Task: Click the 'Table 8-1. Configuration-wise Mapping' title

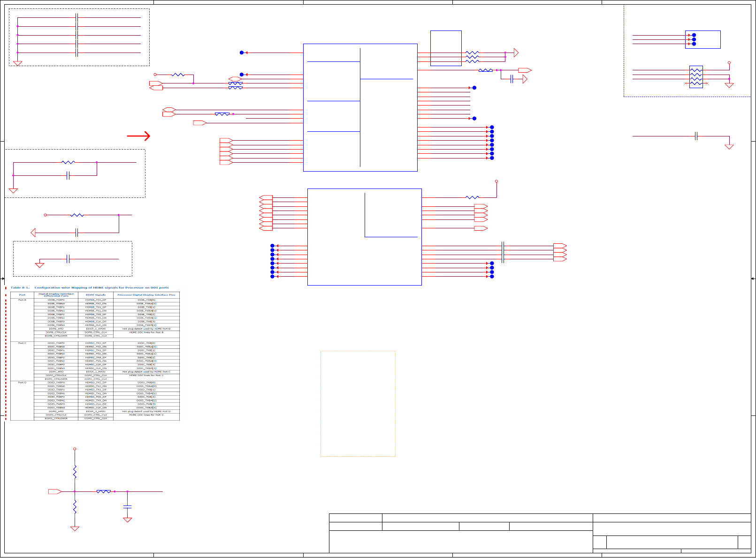Action: tap(90, 287)
